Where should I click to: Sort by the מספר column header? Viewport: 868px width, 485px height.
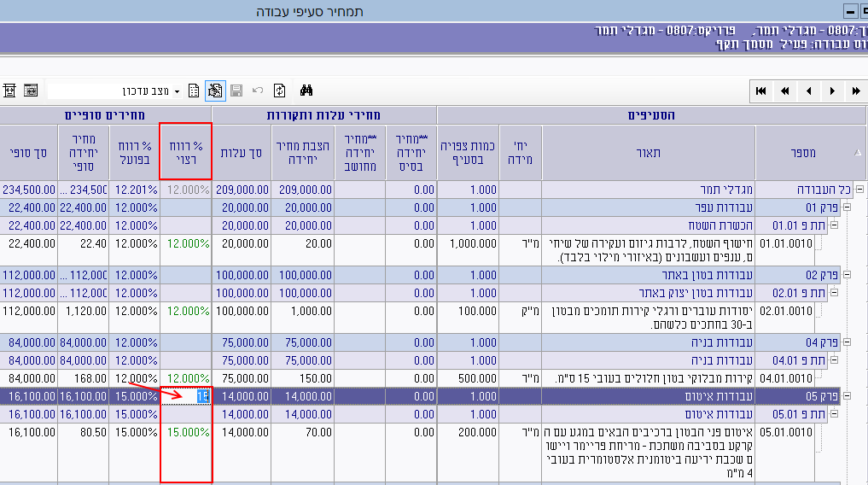(x=802, y=153)
